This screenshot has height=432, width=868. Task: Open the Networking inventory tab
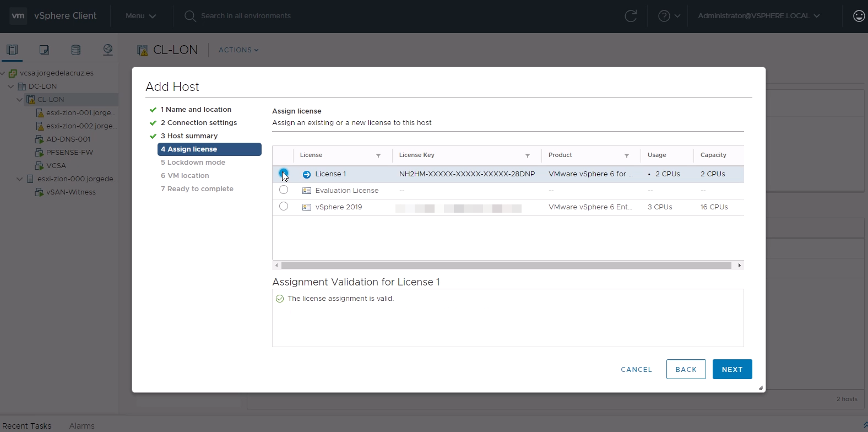[x=108, y=50]
